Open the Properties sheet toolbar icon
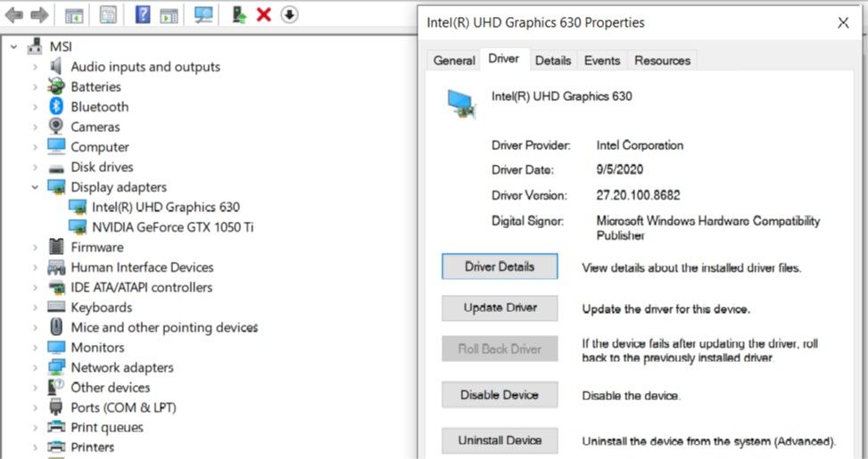This screenshot has width=868, height=459. click(108, 15)
